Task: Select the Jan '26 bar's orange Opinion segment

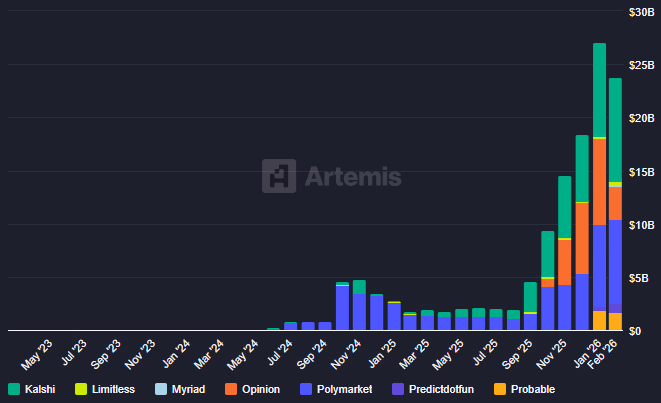Action: click(x=599, y=182)
